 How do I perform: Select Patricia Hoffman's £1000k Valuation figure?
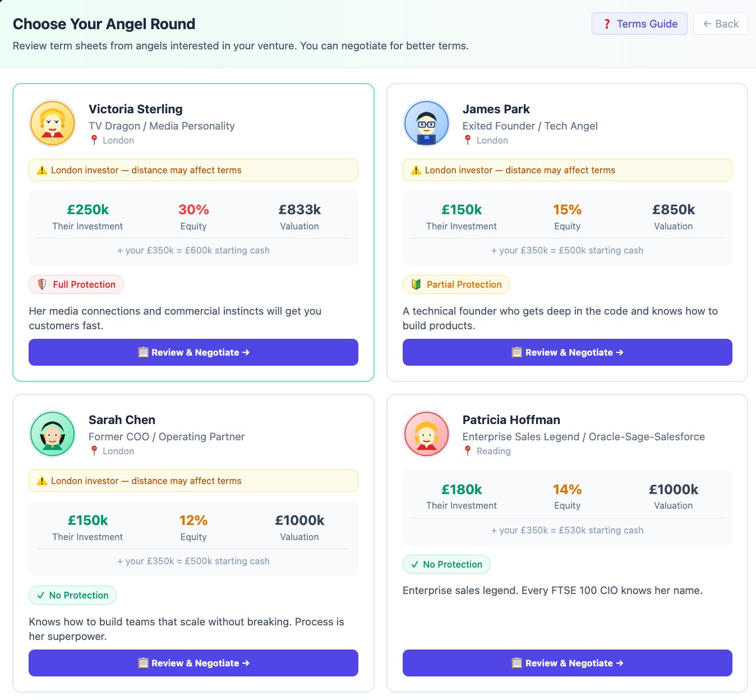point(673,489)
